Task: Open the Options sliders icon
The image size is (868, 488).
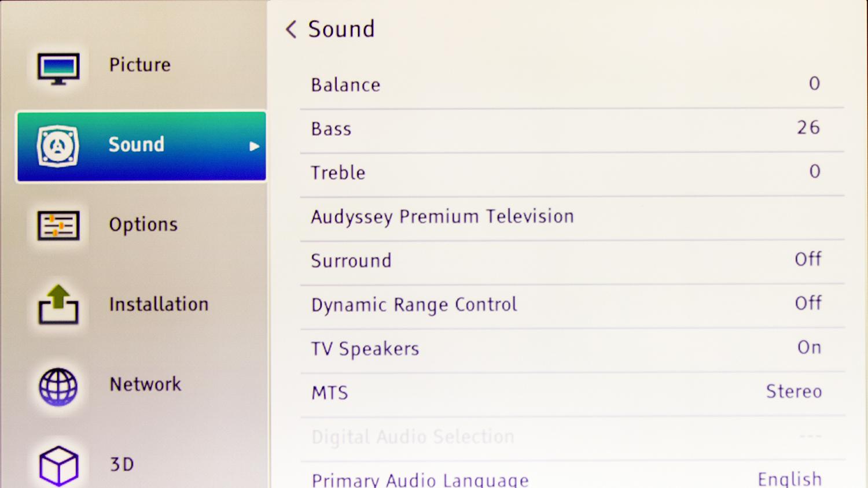Action: click(58, 225)
